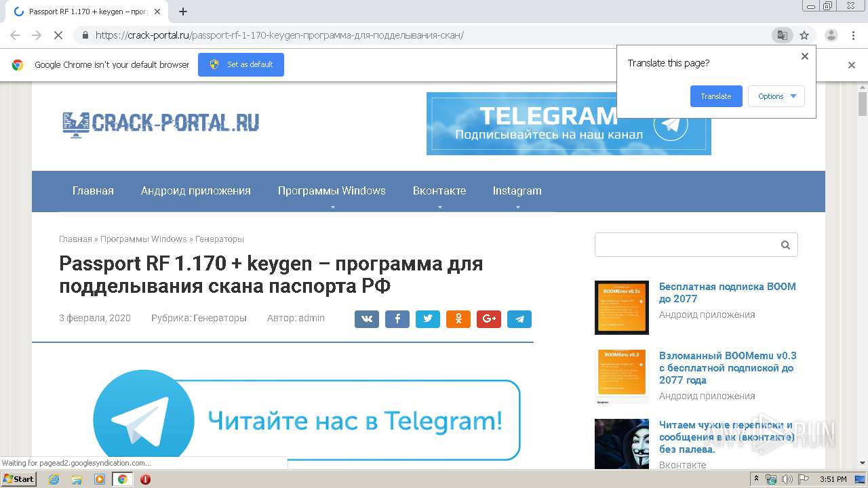
Task: Share the article on Odnoklassniki
Action: pyautogui.click(x=458, y=319)
